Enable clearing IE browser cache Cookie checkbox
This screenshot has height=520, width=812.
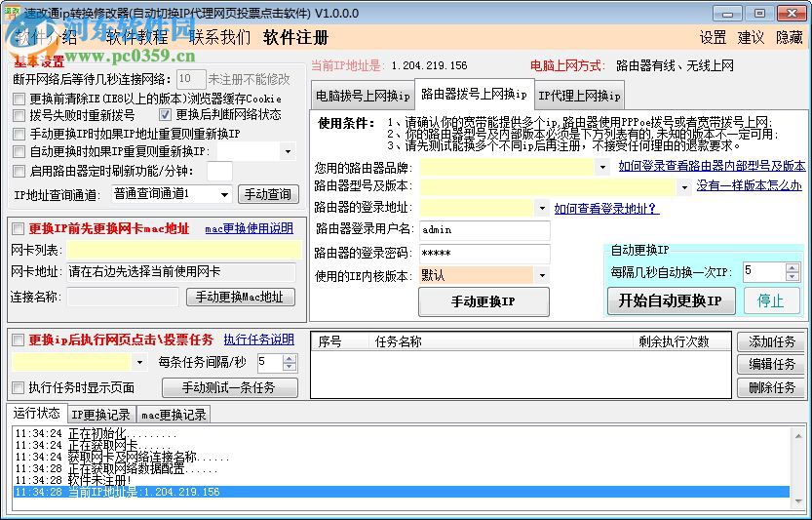pyautogui.click(x=19, y=99)
